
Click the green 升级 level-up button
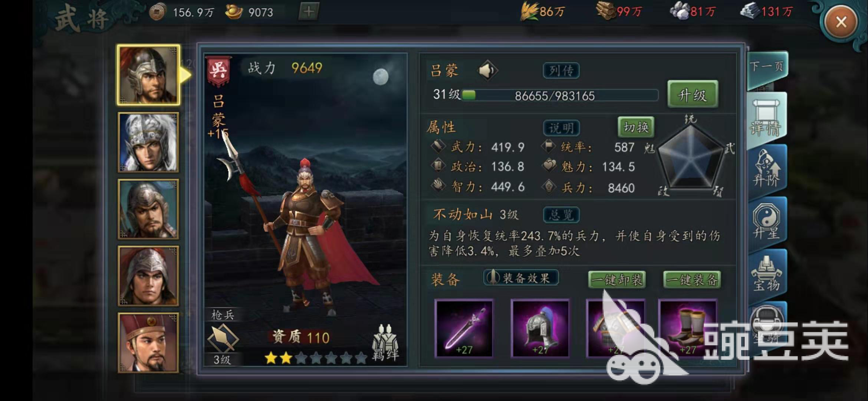692,95
